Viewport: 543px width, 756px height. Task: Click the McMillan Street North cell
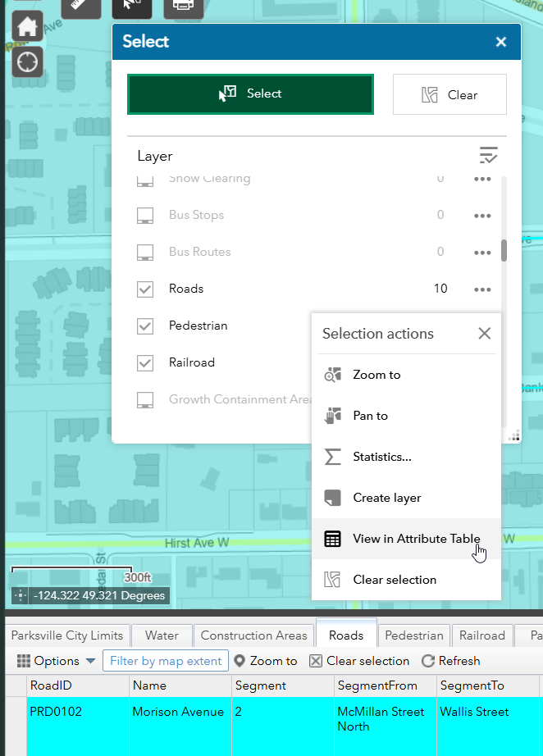[x=386, y=726]
